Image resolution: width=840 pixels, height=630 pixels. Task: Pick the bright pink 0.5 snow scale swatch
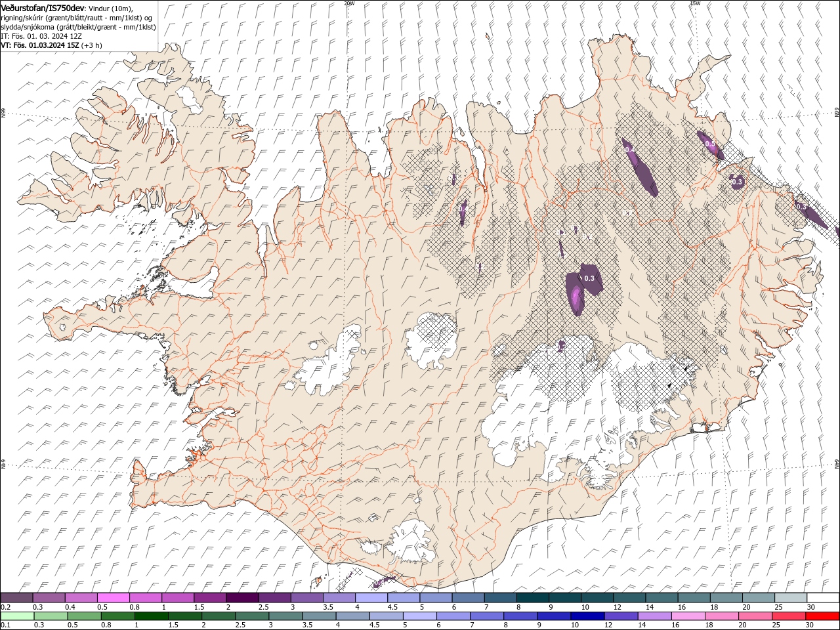coord(114,597)
